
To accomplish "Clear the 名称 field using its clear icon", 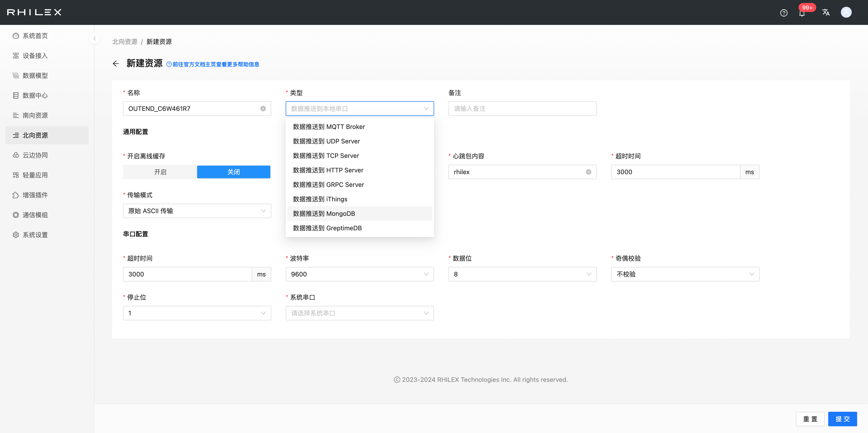I will (x=263, y=108).
